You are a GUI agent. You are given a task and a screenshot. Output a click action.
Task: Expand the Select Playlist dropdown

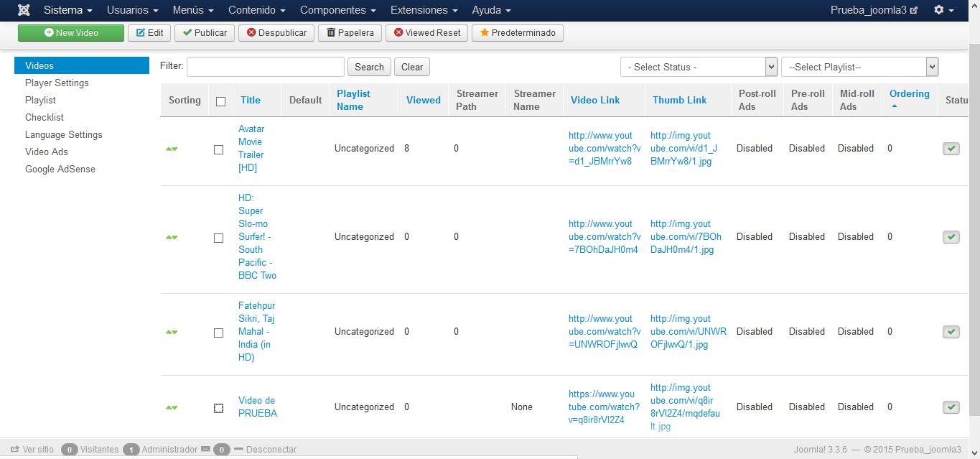pos(859,67)
